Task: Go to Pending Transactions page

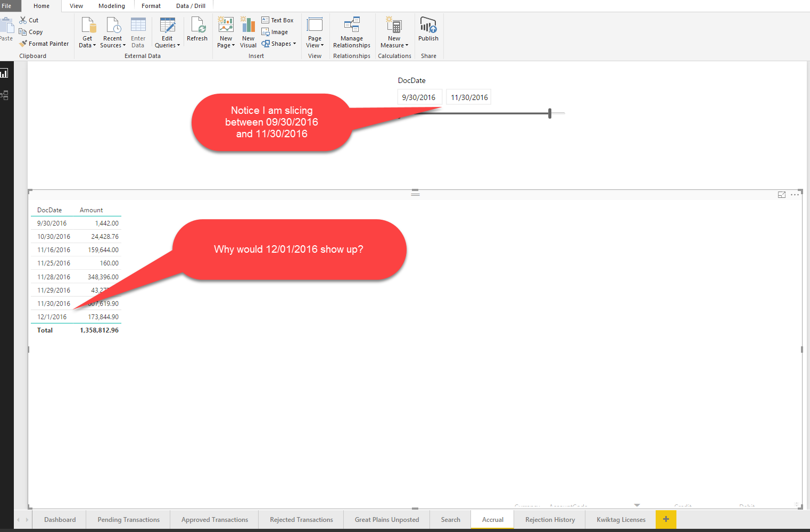Action: pos(128,520)
